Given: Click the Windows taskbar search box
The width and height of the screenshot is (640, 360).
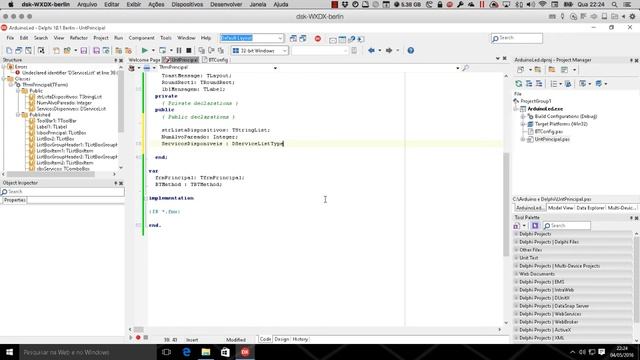Looking at the screenshot, I should pyautogui.click(x=88, y=352).
